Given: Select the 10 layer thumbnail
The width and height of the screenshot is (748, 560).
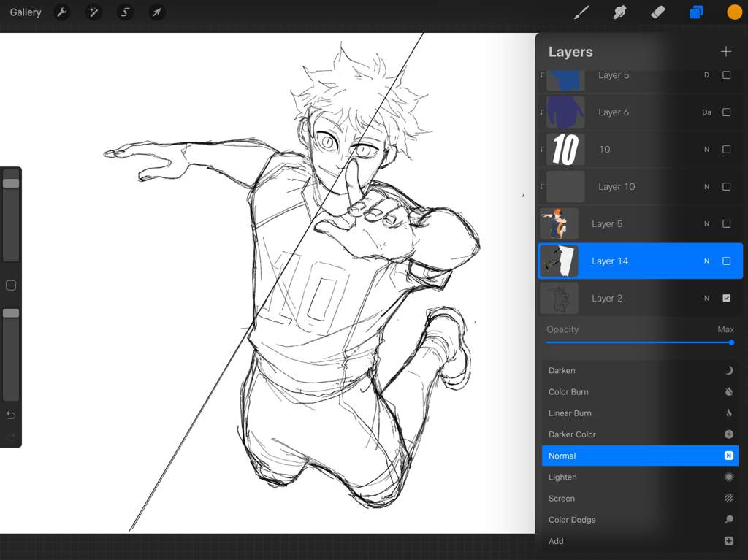Looking at the screenshot, I should point(565,149).
